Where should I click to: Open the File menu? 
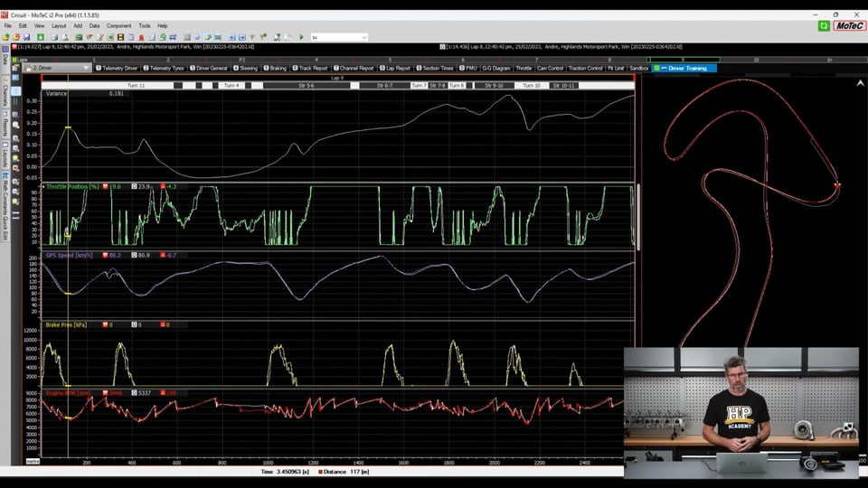tap(8, 25)
